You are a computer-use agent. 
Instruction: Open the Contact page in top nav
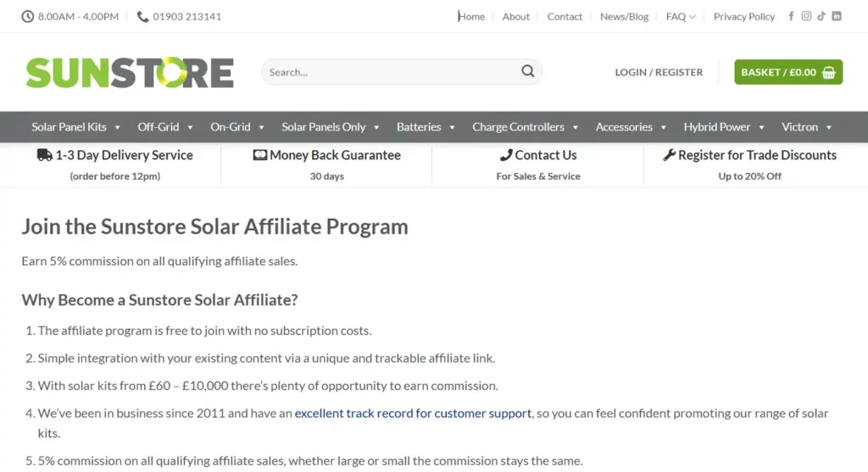click(x=565, y=17)
